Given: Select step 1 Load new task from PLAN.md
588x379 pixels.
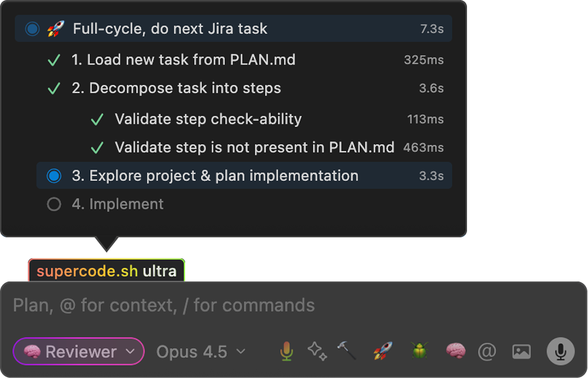Looking at the screenshot, I should (x=183, y=60).
